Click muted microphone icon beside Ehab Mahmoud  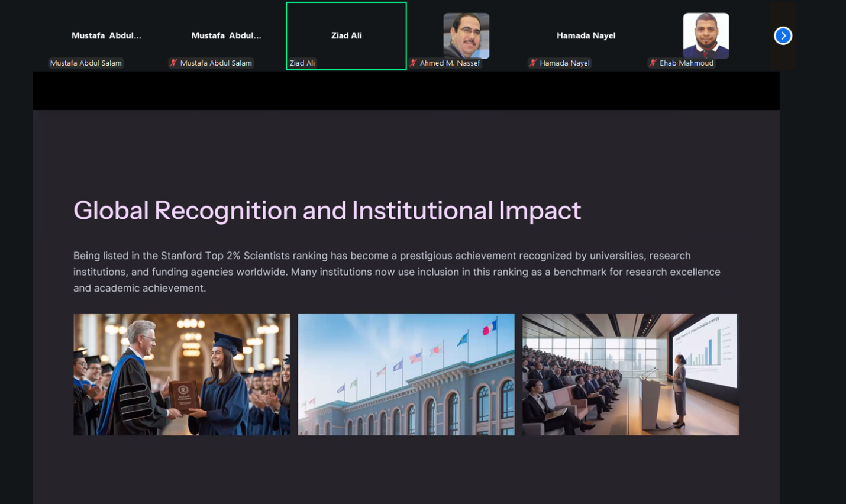[653, 63]
